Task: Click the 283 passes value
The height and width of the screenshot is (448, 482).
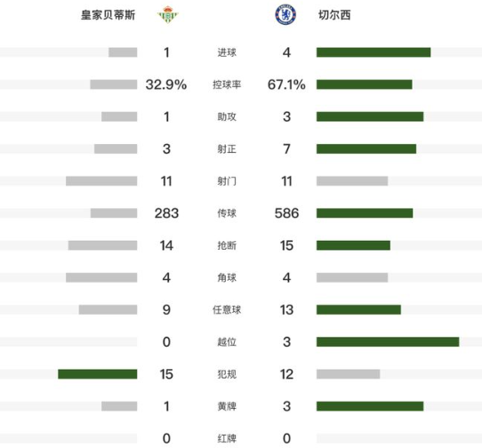Action: (x=166, y=213)
